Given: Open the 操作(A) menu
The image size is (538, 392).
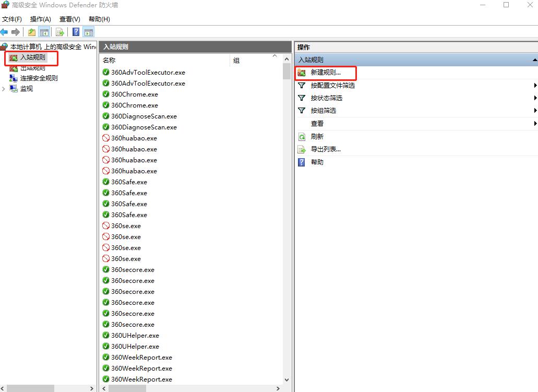Looking at the screenshot, I should point(40,19).
